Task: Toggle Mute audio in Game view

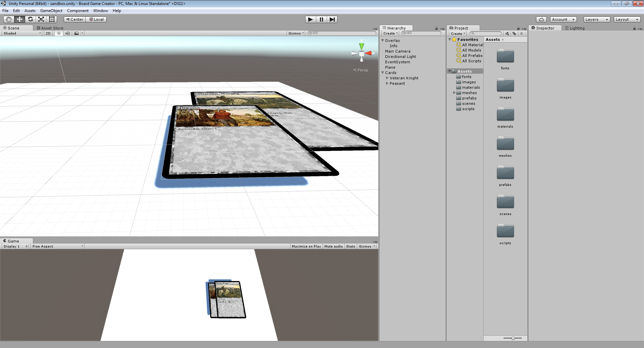Action: coord(333,246)
